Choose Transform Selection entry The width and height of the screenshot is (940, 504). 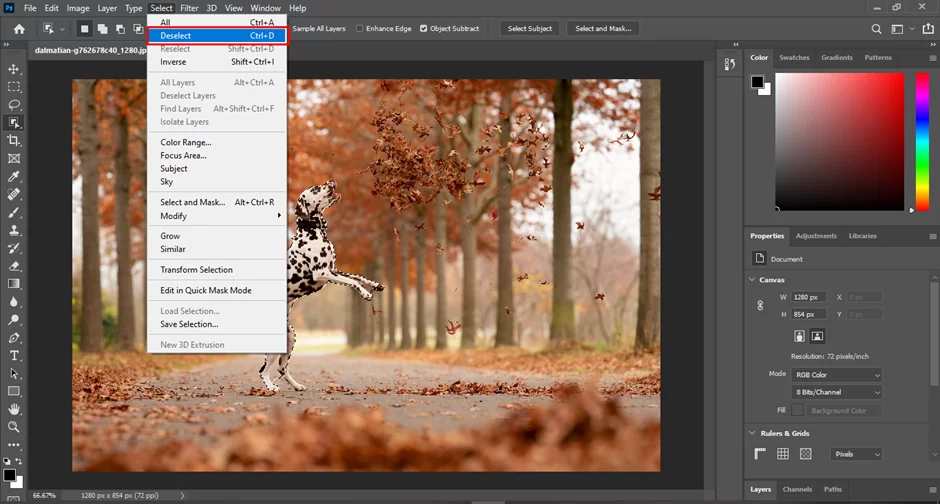(217, 270)
